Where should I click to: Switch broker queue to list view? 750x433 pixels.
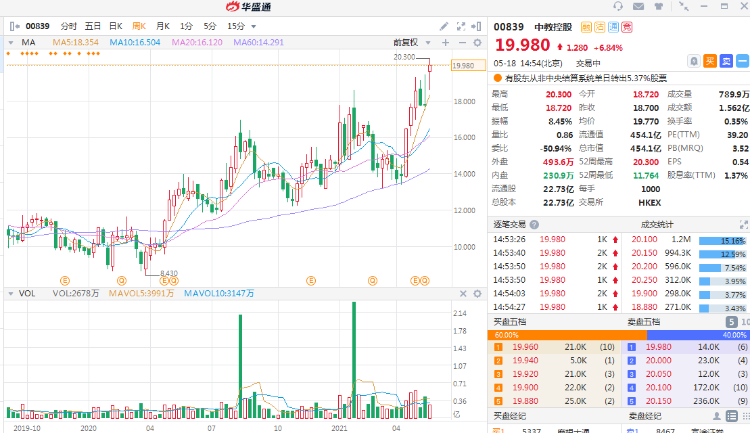click(732, 416)
